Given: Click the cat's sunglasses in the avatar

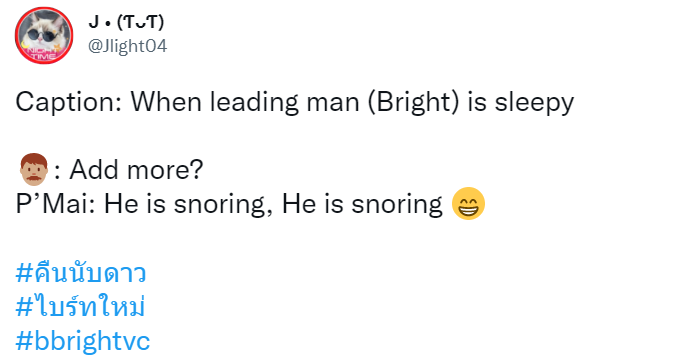Looking at the screenshot, I should (x=45, y=35).
